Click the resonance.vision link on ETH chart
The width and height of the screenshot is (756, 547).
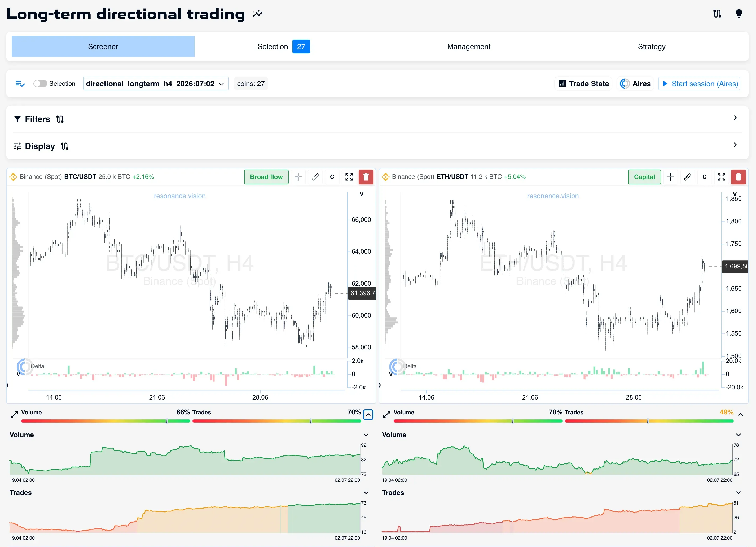(x=553, y=196)
